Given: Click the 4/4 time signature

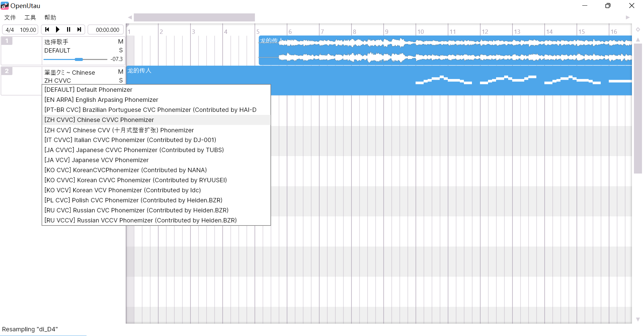Looking at the screenshot, I should point(10,30).
